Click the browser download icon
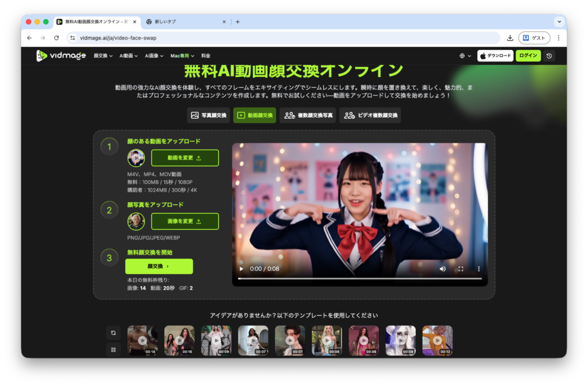This screenshot has height=386, width=588. coord(510,38)
